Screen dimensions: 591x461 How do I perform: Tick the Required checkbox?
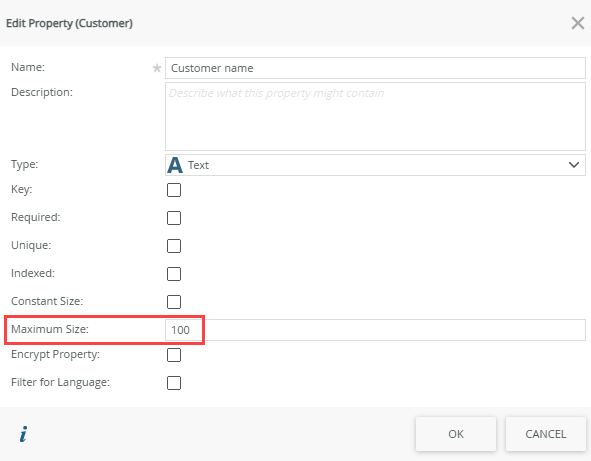(x=174, y=218)
